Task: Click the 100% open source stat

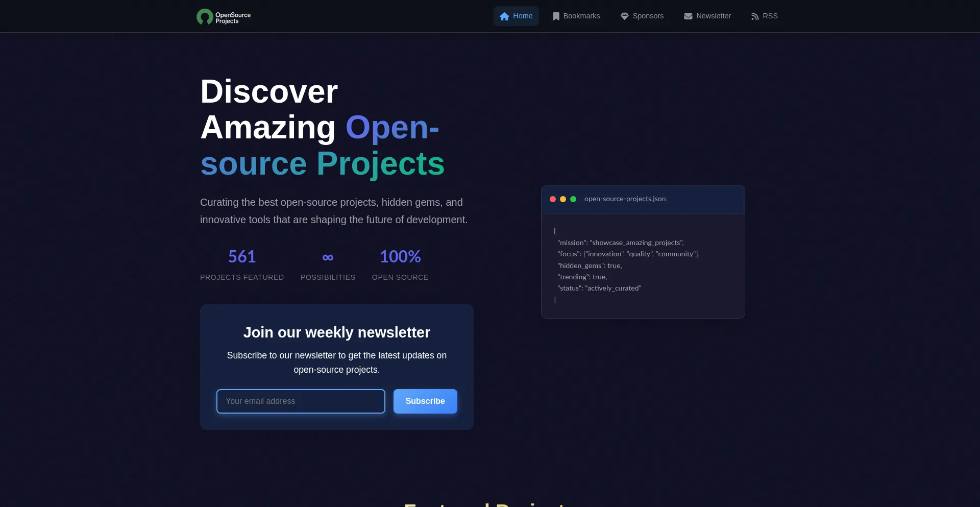Action: 400,257
